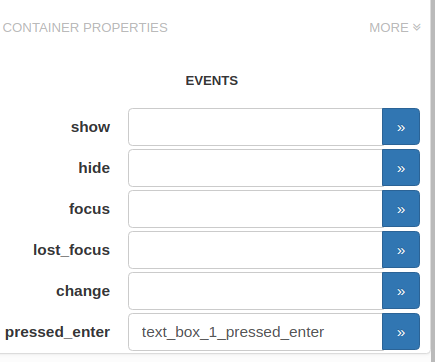The image size is (435, 362).
Task: Select the hide event text box
Action: click(x=255, y=168)
